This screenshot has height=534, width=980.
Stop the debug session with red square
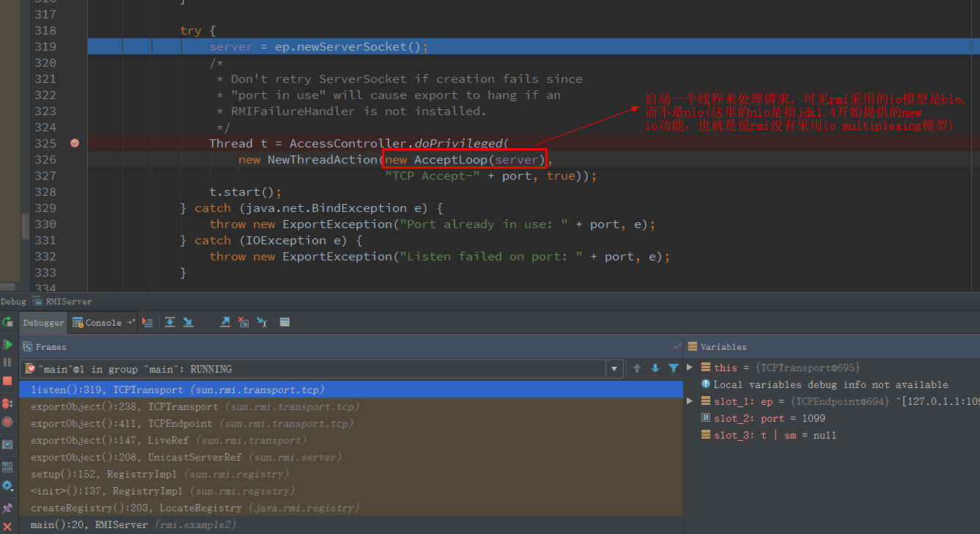click(7, 381)
